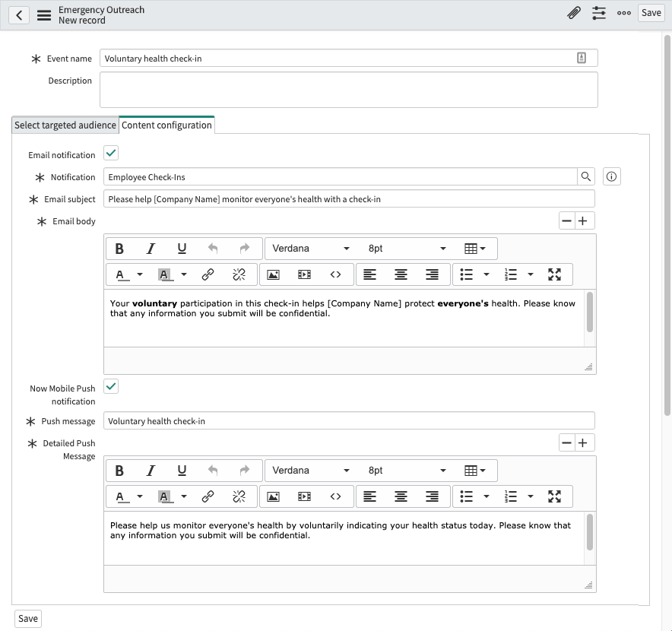Apply italic in Email body editor
The width and height of the screenshot is (672, 631).
(x=151, y=249)
